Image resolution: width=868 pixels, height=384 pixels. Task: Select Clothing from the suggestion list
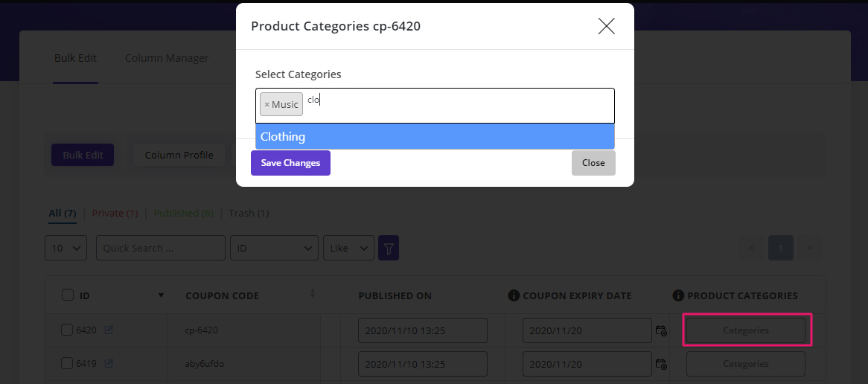[435, 137]
